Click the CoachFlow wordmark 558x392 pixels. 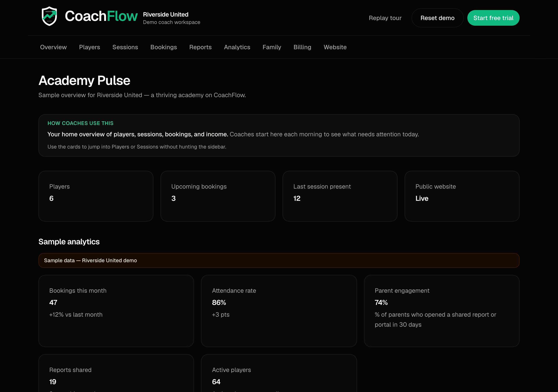click(x=101, y=16)
